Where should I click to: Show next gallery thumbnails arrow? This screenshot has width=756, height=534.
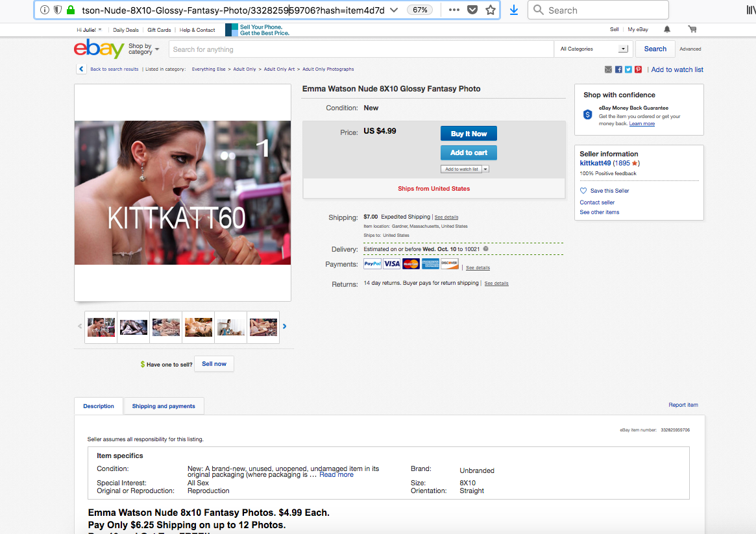[284, 326]
